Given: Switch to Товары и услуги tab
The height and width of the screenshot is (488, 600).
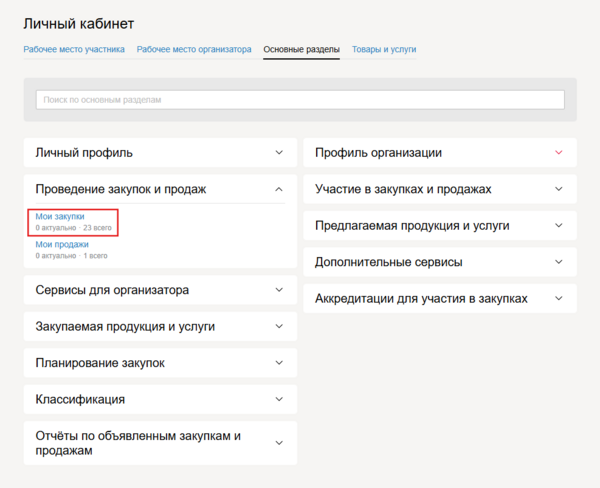Looking at the screenshot, I should point(384,49).
